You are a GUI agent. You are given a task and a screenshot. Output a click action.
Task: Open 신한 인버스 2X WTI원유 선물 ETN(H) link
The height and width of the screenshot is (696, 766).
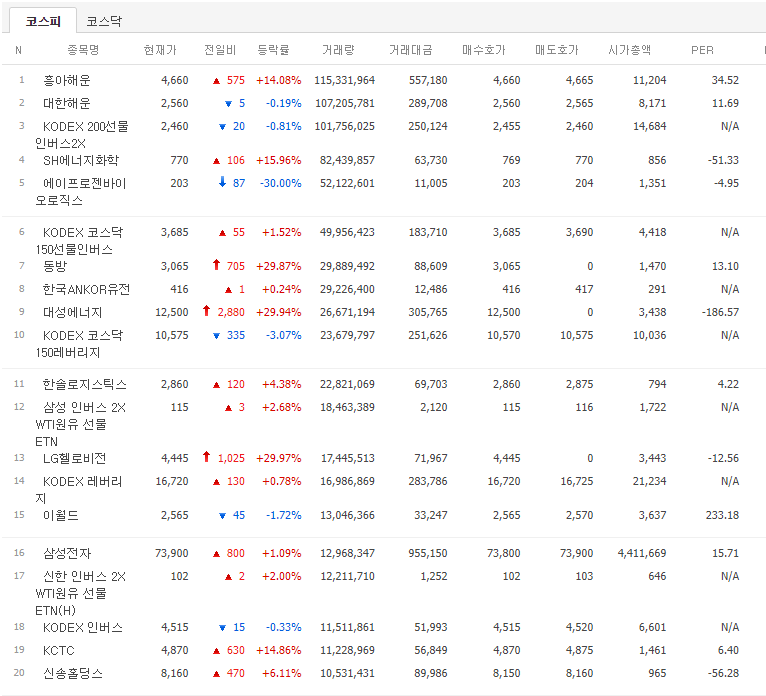click(x=81, y=593)
